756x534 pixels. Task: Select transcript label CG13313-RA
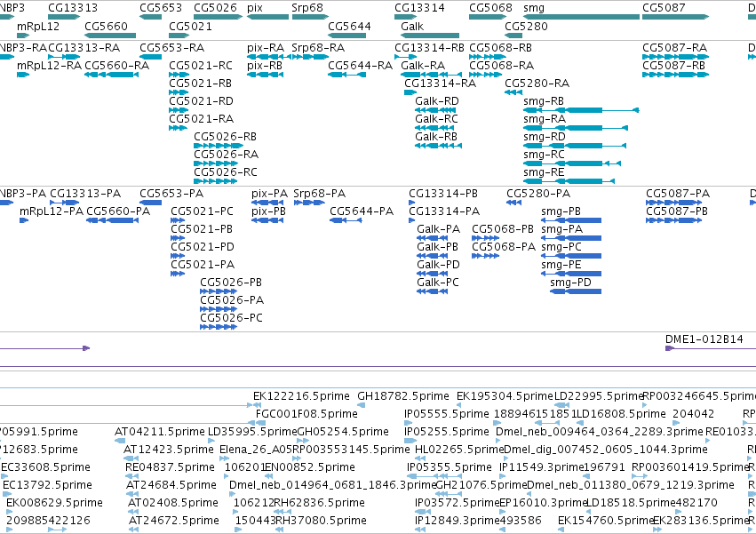pyautogui.click(x=84, y=48)
